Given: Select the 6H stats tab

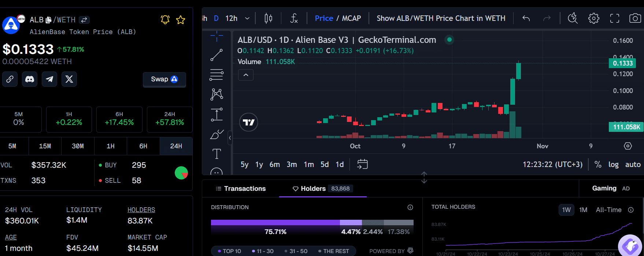Looking at the screenshot, I should pyautogui.click(x=143, y=146).
